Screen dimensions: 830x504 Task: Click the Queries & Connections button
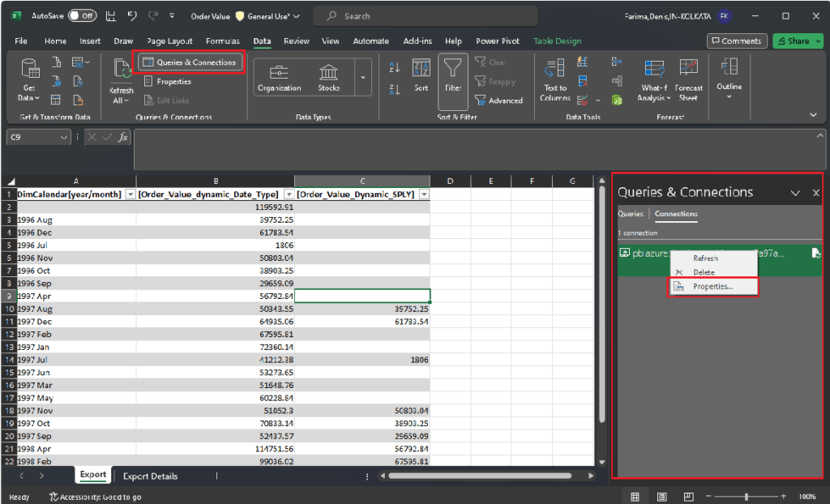tap(190, 62)
